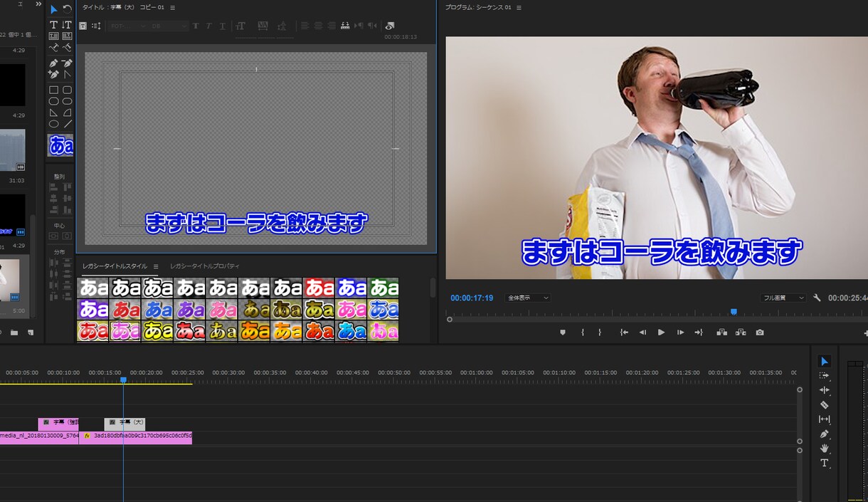868x502 pixels.
Task: Apply the green style swatch in first row
Action: tap(383, 288)
